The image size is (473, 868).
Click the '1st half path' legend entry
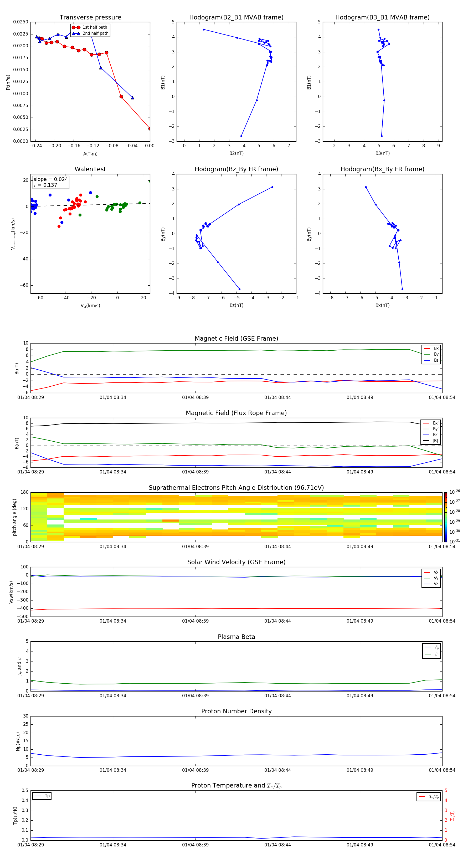coord(90,27)
